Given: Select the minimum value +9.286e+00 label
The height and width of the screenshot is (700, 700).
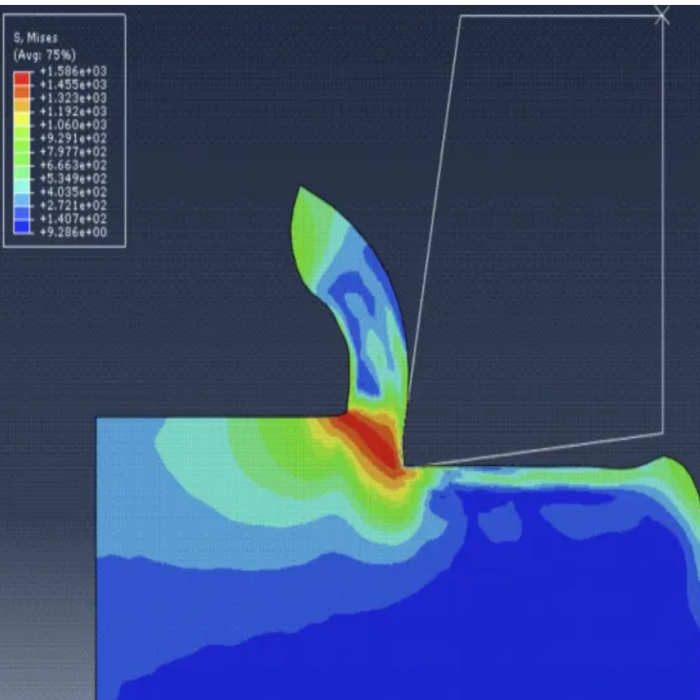Looking at the screenshot, I should click(72, 232).
